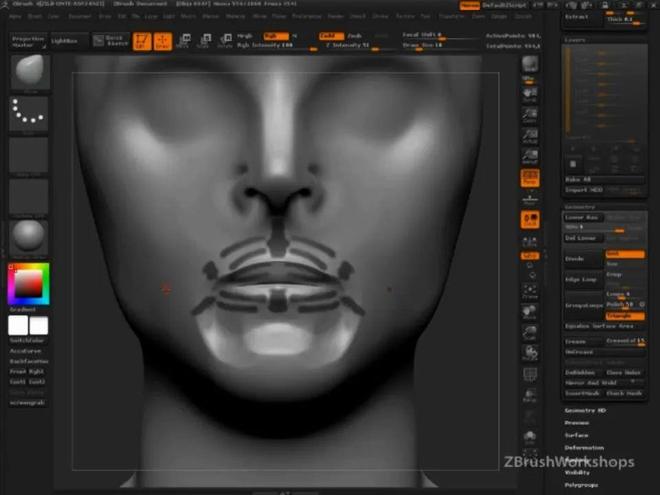Toggle Perspective (Persp) mode

click(530, 178)
